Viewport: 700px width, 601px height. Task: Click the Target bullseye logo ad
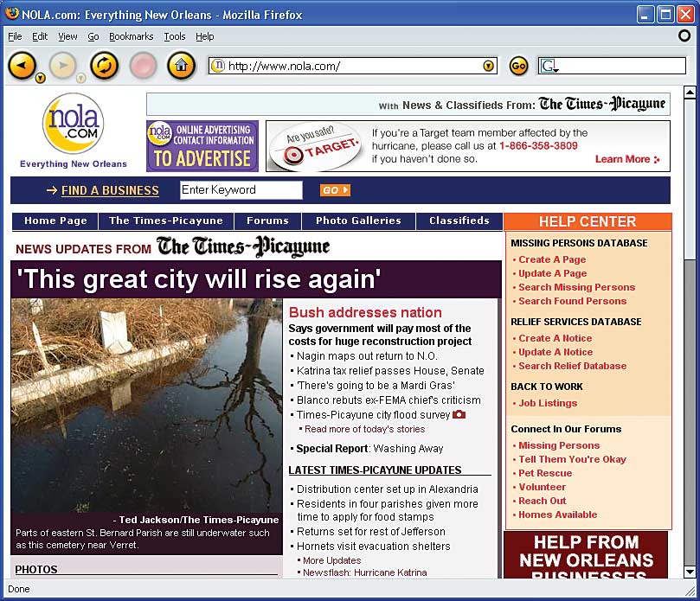click(x=293, y=155)
